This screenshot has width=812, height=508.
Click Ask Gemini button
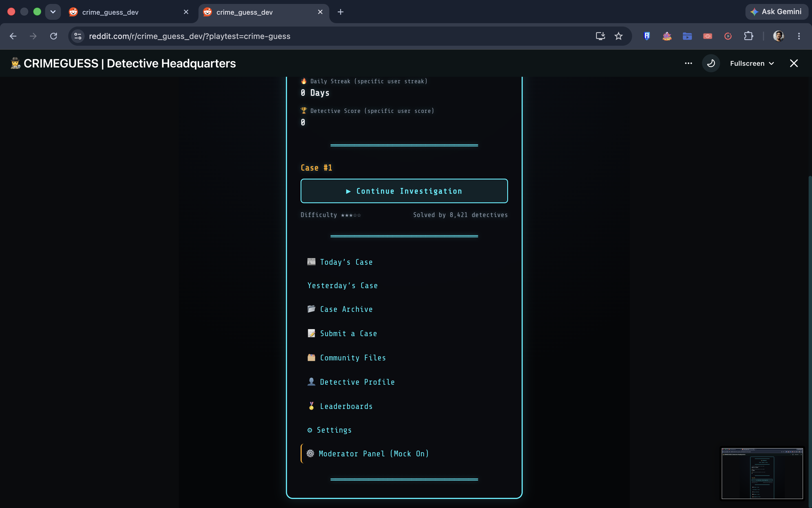click(776, 12)
